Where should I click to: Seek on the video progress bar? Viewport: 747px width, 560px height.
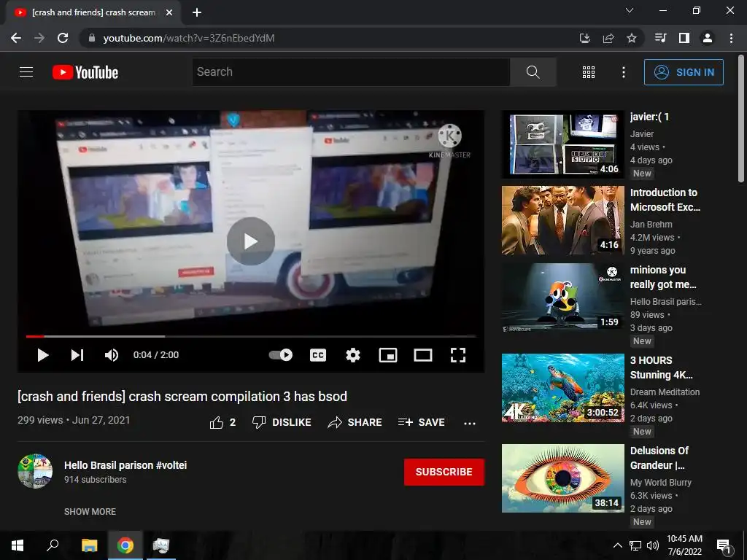pyautogui.click(x=251, y=336)
